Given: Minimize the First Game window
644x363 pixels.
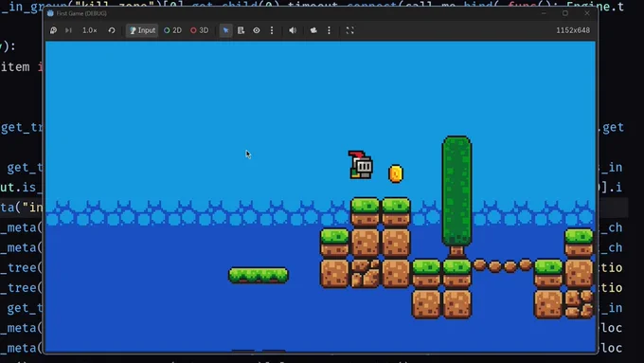Looking at the screenshot, I should [x=544, y=13].
